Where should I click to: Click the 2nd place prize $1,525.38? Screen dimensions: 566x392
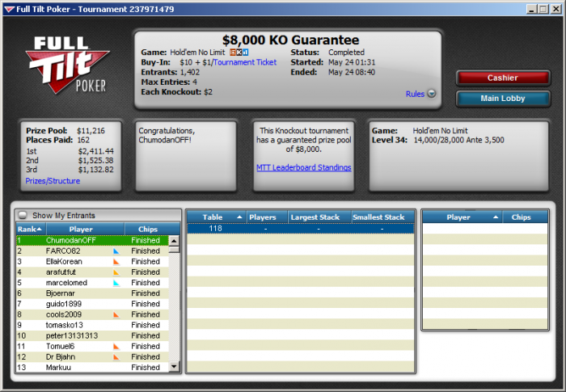coord(95,160)
